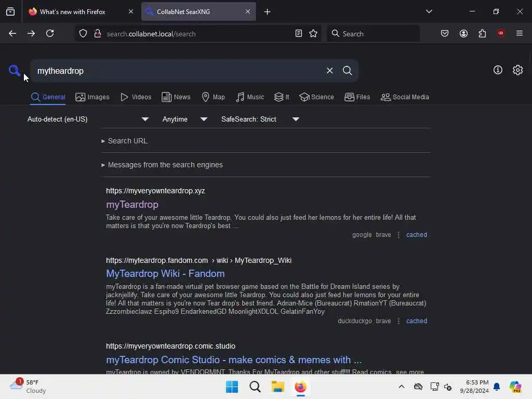Open extensions puzzle icon
The image size is (532, 399).
[482, 33]
